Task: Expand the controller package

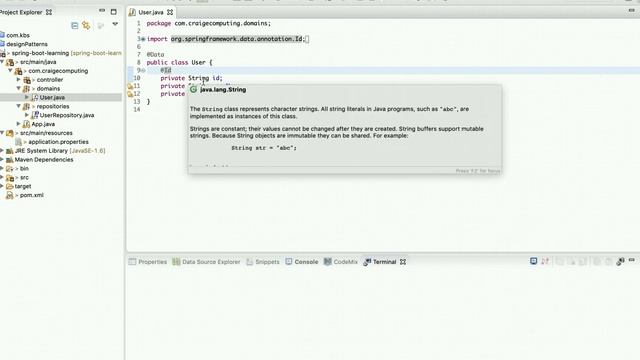Action: pos(18,80)
